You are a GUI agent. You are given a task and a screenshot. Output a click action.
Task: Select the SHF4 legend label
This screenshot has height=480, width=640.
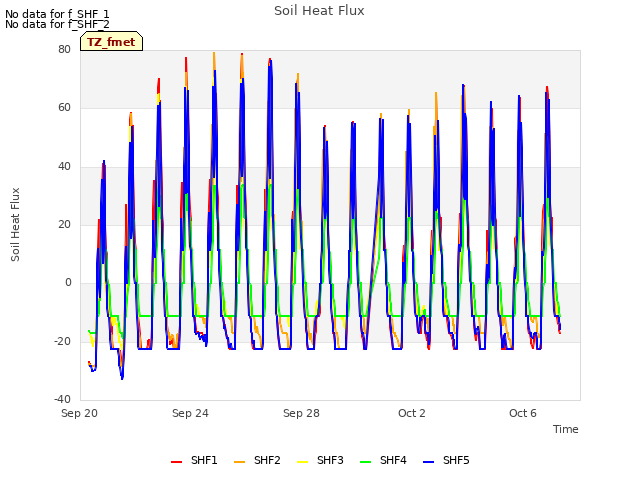click(x=393, y=460)
